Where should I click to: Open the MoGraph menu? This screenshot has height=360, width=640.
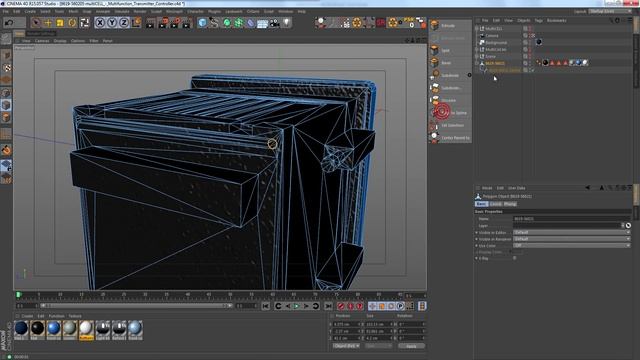[x=174, y=11]
